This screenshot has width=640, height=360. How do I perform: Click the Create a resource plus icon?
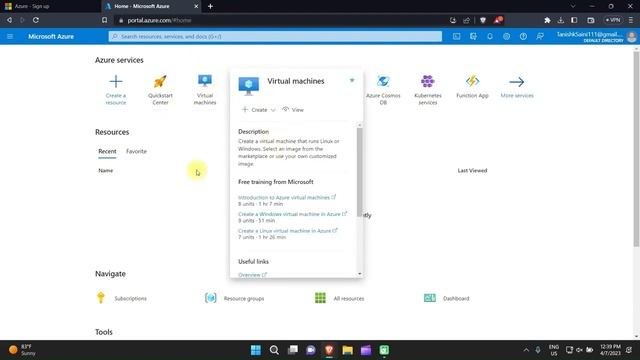(x=116, y=81)
